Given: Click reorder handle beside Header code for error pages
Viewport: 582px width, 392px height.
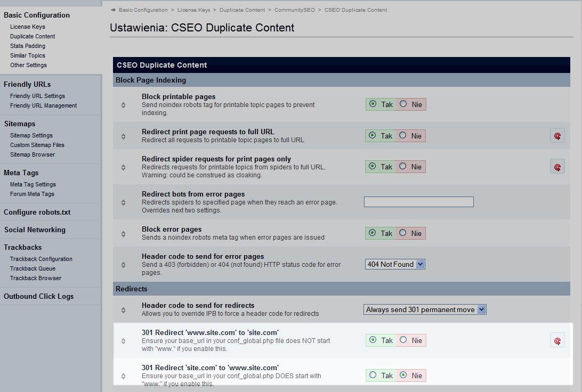Looking at the screenshot, I should click(x=123, y=265).
